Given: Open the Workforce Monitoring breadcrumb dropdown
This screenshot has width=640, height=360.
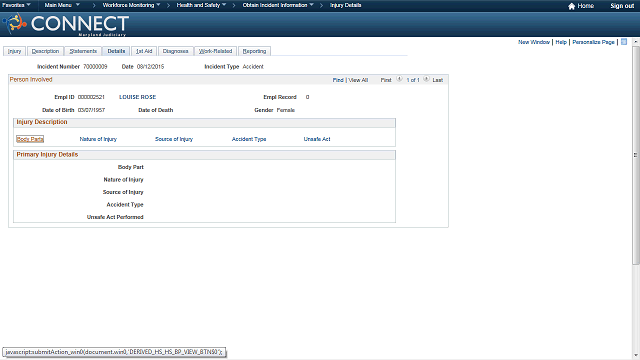Looking at the screenshot, I should (131, 5).
